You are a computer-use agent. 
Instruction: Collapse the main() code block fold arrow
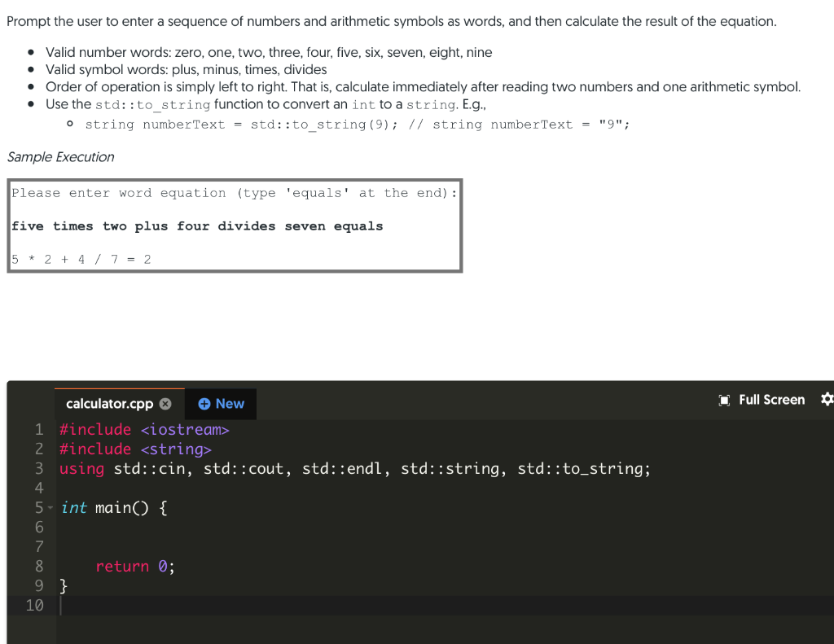pyautogui.click(x=49, y=507)
